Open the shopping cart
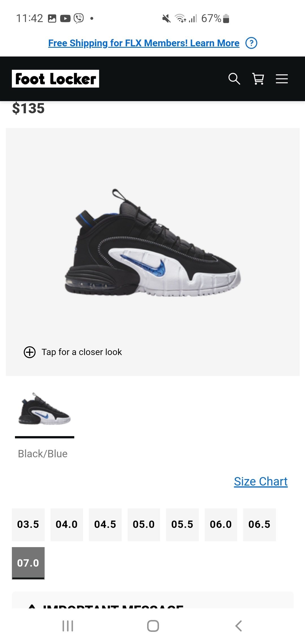 [x=258, y=79]
